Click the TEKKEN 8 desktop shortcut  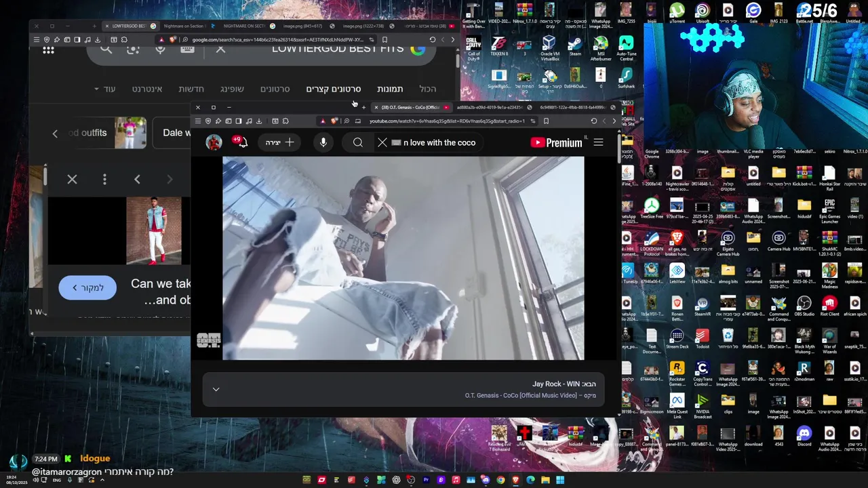[498, 45]
